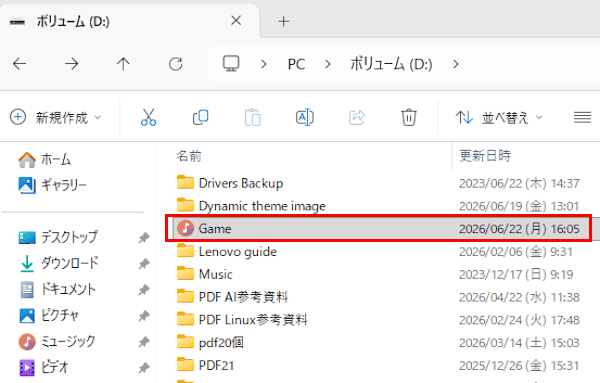This screenshot has width=600, height=383.
Task: Sort by the 更新日時 column header
Action: point(485,156)
